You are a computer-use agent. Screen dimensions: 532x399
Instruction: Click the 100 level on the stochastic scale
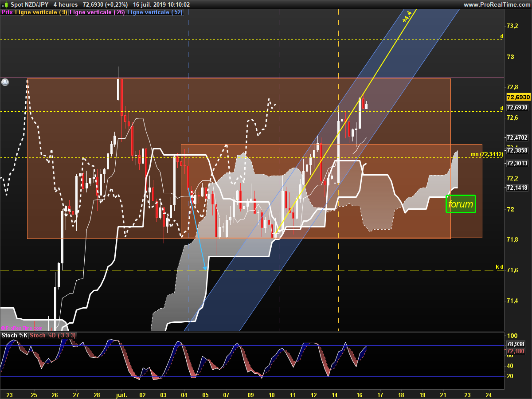(512, 336)
